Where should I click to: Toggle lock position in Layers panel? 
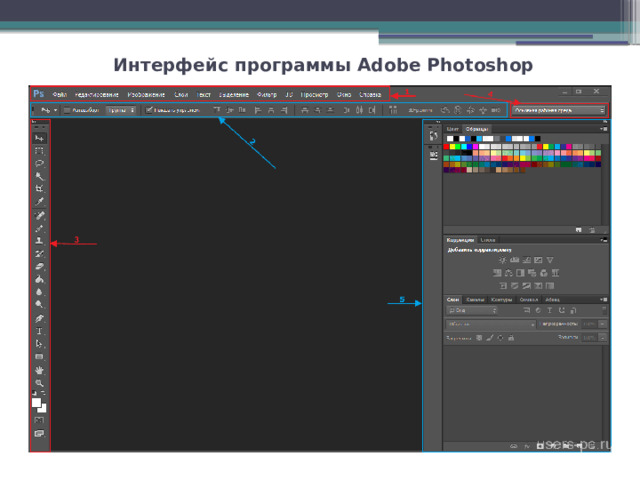point(500,338)
